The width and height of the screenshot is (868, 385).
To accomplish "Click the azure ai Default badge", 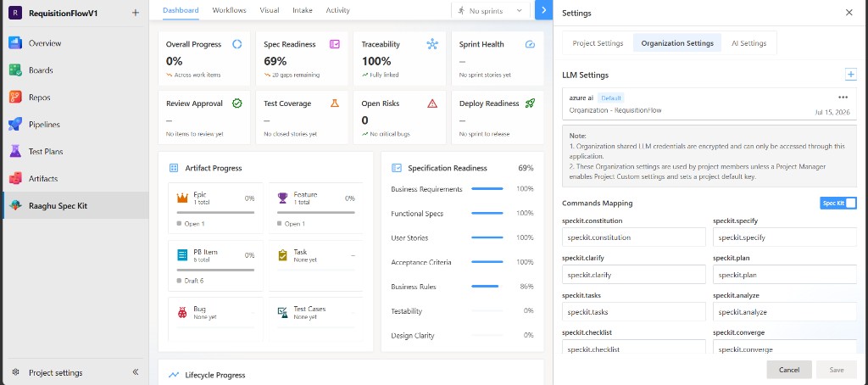I will [x=611, y=98].
